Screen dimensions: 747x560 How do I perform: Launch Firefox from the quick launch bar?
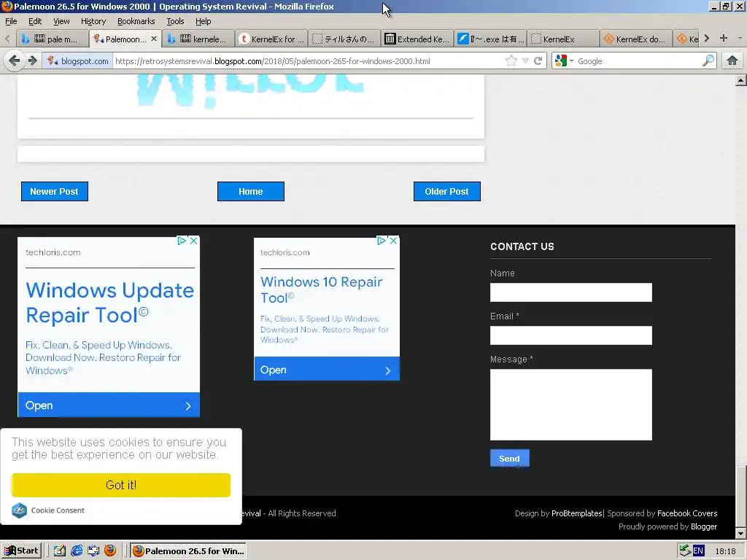pyautogui.click(x=110, y=551)
